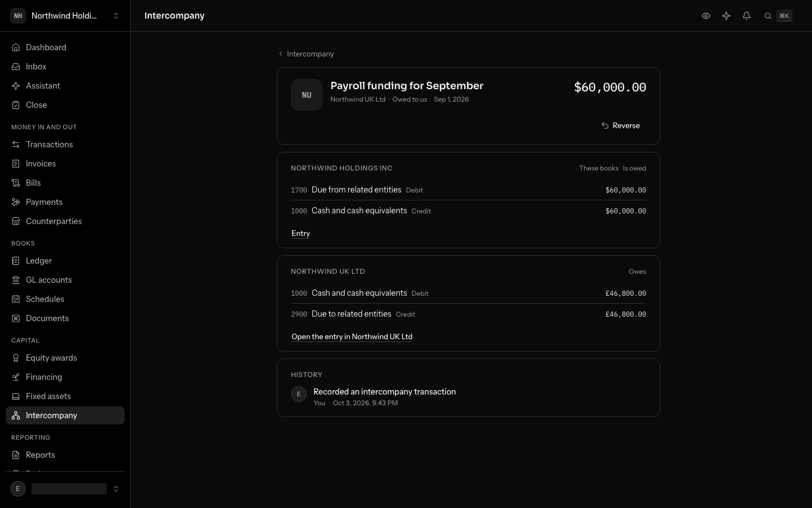Click the 'Due to related entities' row
This screenshot has width=812, height=508.
point(469,314)
